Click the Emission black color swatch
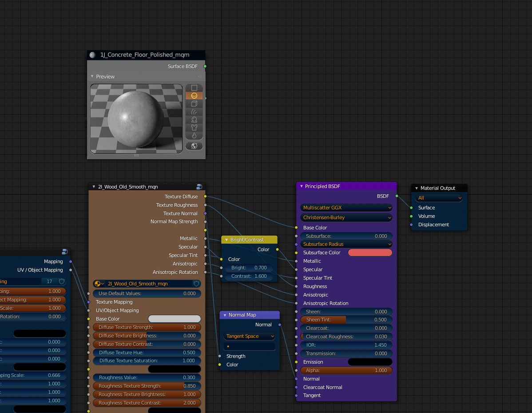532x413 pixels. pyautogui.click(x=370, y=362)
